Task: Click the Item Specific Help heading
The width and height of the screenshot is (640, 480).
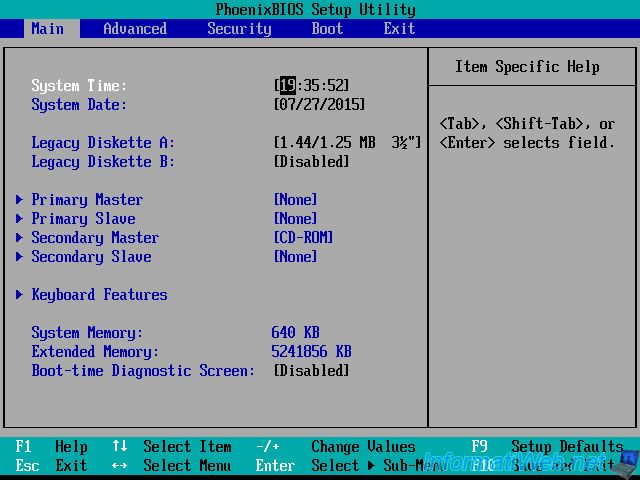Action: 527,67
